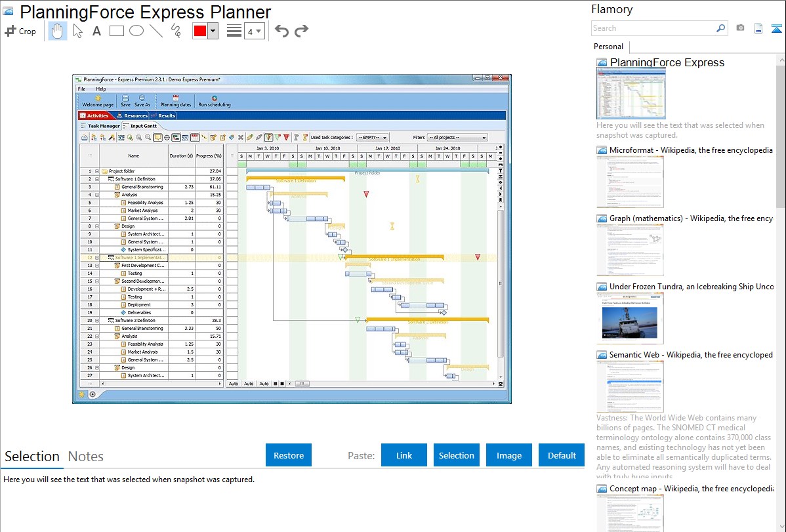Click the Graph (mathematics) - Wikipedia title
786x532 pixels.
pos(691,218)
